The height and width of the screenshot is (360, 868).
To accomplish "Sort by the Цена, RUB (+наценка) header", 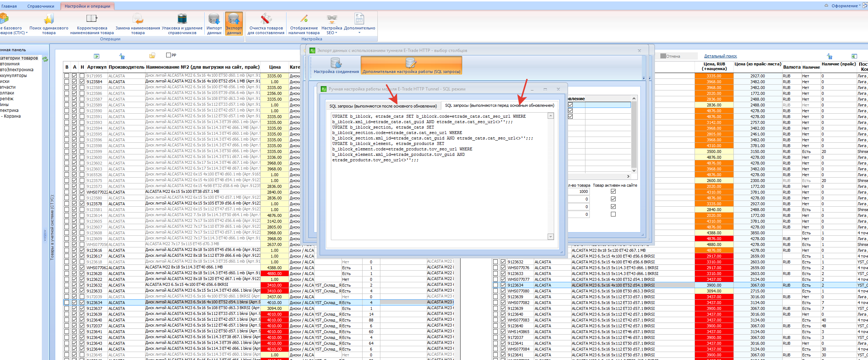I will coord(714,66).
